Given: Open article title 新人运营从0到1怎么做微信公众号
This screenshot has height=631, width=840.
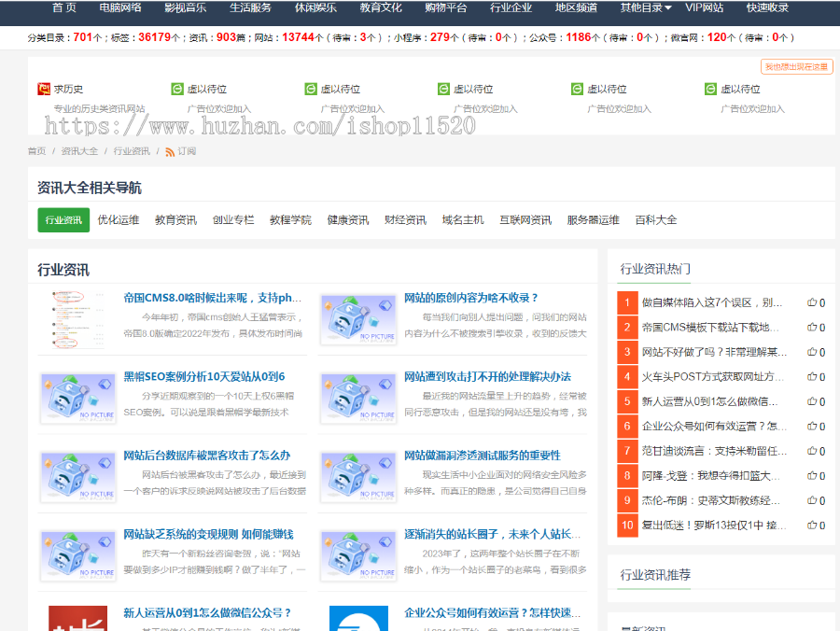Looking at the screenshot, I should (x=207, y=612).
